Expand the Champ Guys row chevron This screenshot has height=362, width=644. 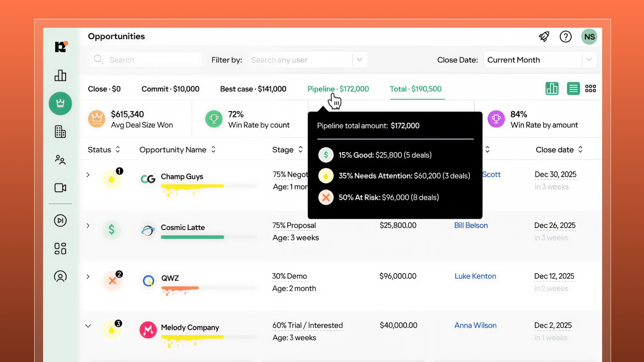(x=88, y=175)
